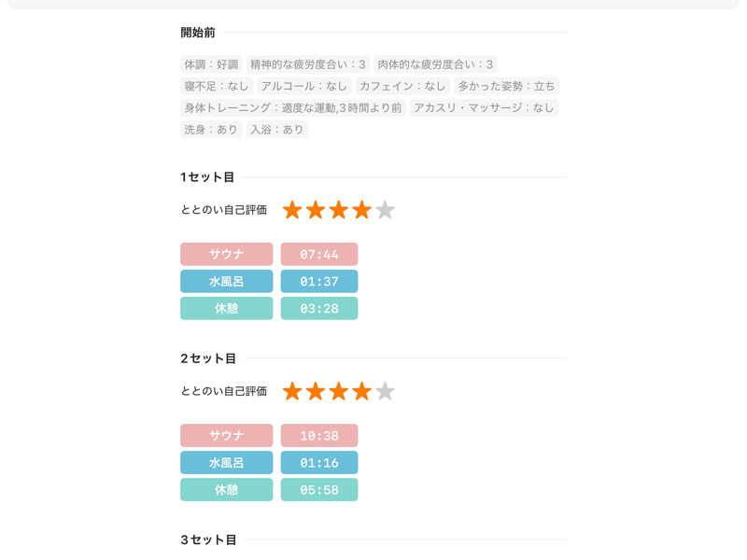The width and height of the screenshot is (747, 560).
Task: Click the set 1 サウナ label
Action: point(226,254)
